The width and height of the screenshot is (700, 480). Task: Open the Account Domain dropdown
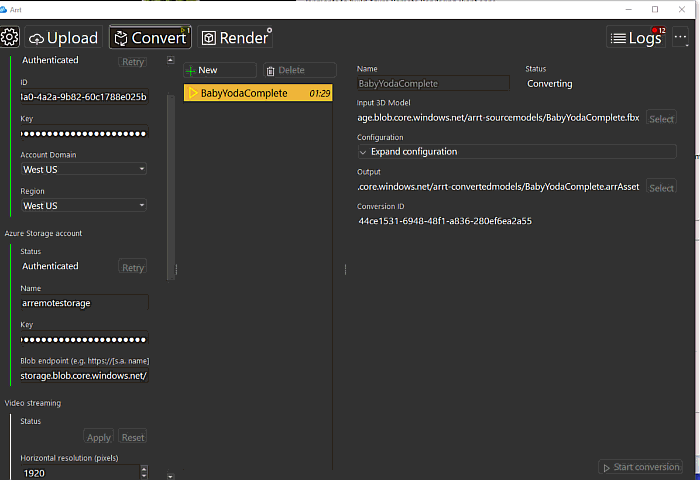click(84, 169)
